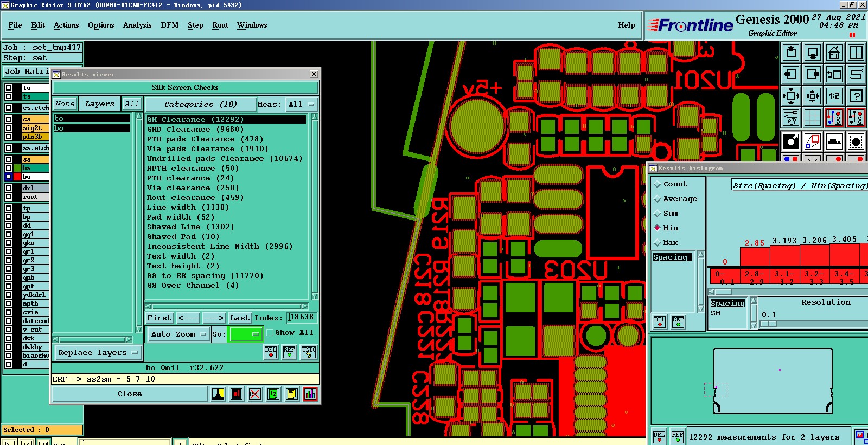The image size is (868, 445).
Task: Open the Rout menu
Action: coord(220,25)
